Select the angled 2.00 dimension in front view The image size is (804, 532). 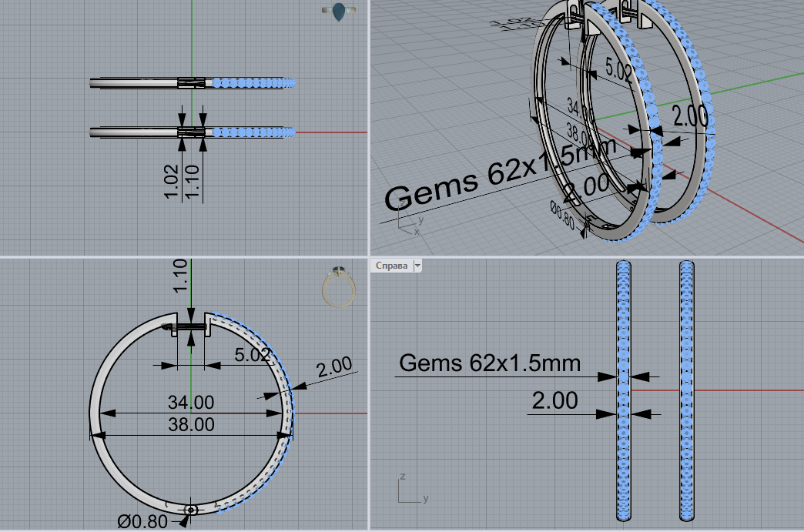point(333,366)
